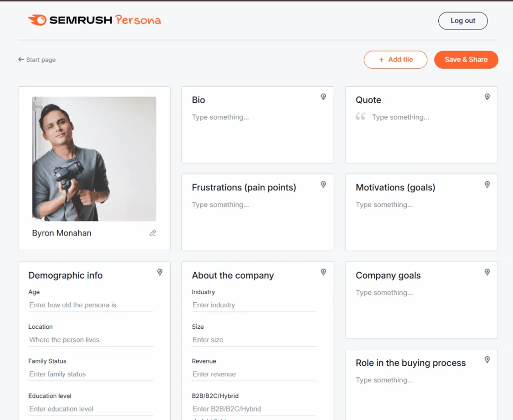Click the Byron Monahan name text
This screenshot has height=420, width=513.
point(62,233)
